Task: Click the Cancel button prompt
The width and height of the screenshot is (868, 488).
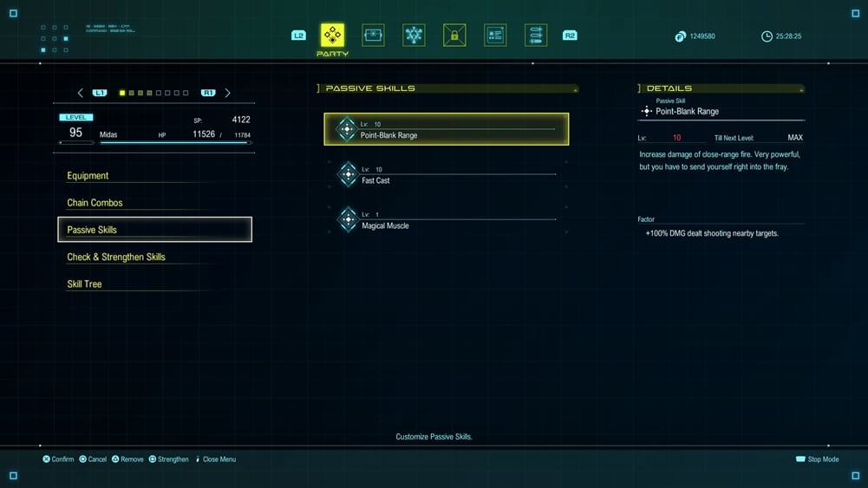Action: [x=93, y=459]
